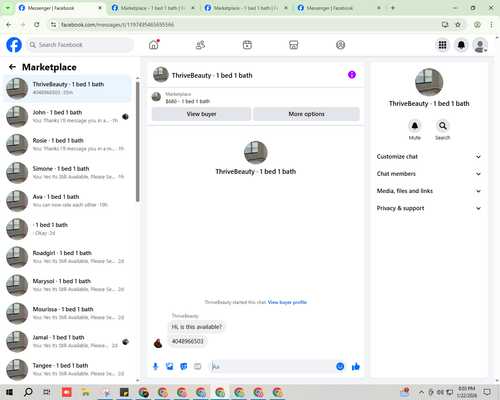Send a thumbs-up like
The image size is (500, 400).
tap(356, 367)
